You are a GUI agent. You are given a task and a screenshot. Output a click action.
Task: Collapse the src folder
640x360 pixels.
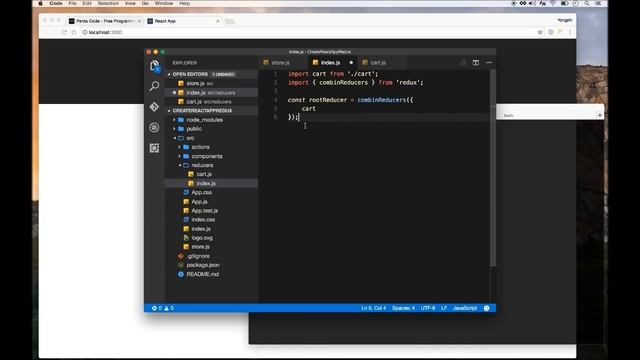click(211, 138)
